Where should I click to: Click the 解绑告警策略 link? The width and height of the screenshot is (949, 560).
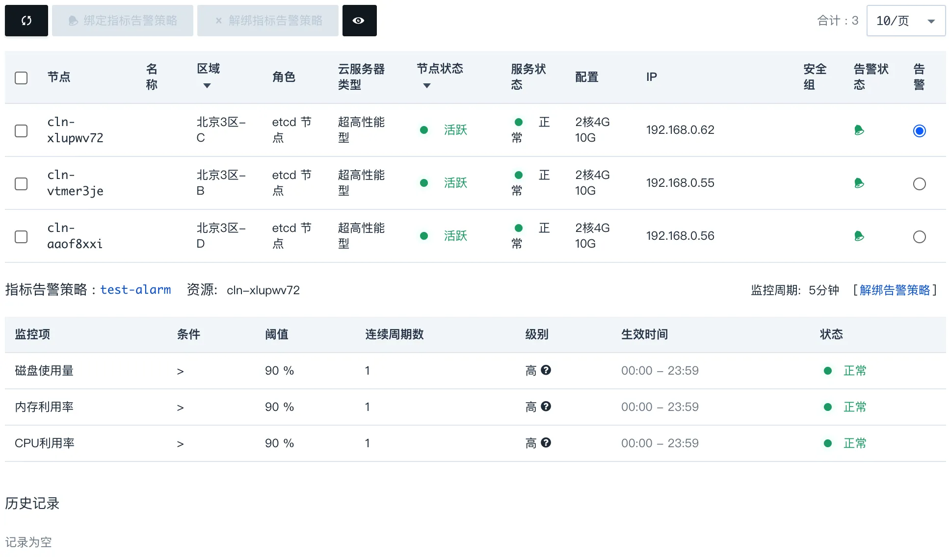click(895, 290)
